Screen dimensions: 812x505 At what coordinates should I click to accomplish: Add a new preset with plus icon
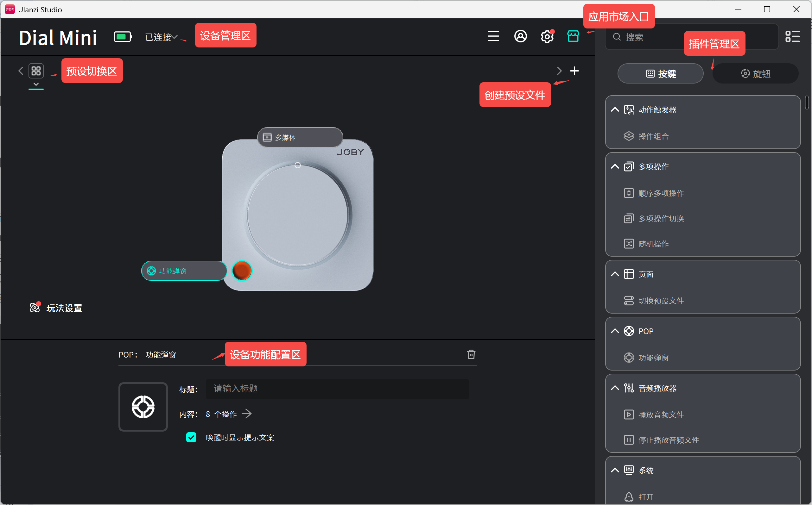574,71
